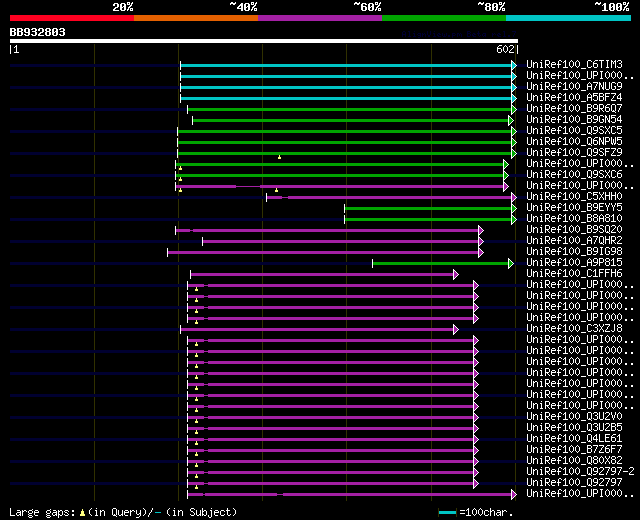Click the purple alignment bar of A7QHR2
Screen dimensions: 640x520
pyautogui.click(x=340, y=242)
